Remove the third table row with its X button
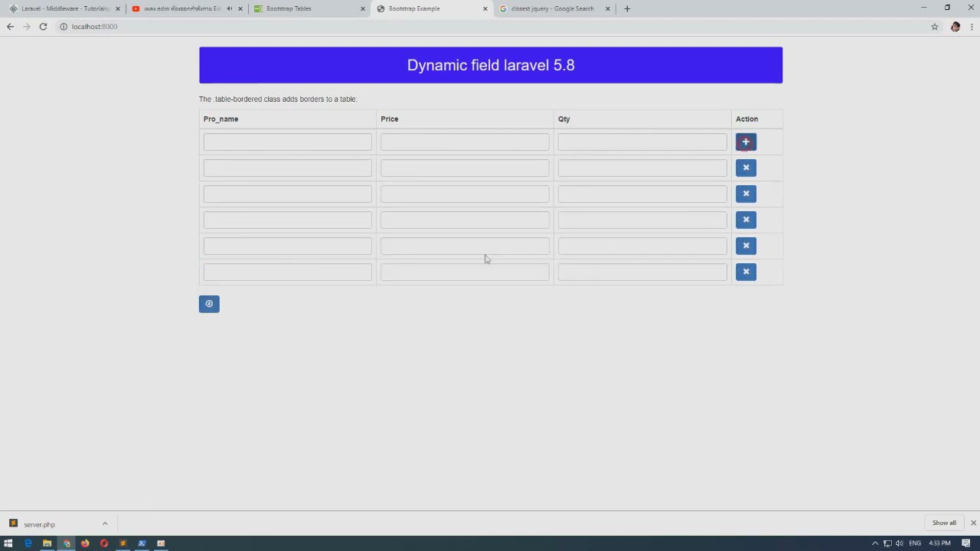This screenshot has width=980, height=551. point(746,194)
